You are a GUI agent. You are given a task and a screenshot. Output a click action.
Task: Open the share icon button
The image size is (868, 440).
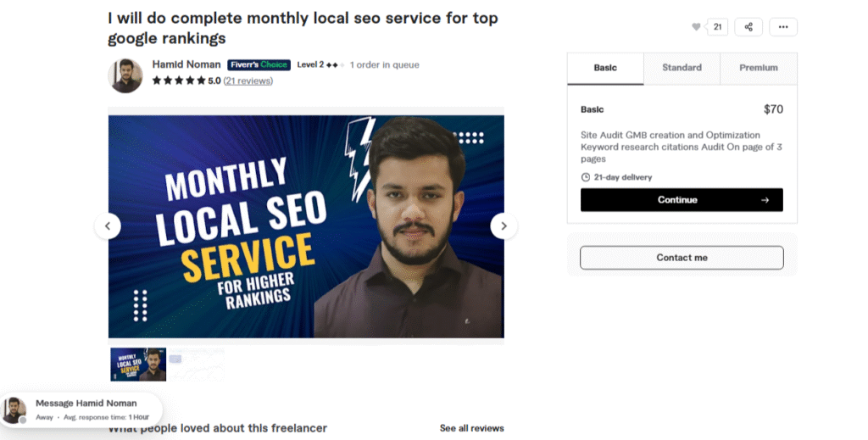pos(748,27)
